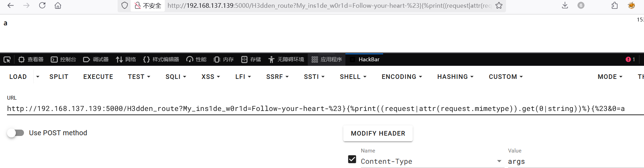This screenshot has height=168, width=644.
Task: Click the red error count badge
Action: [x=630, y=60]
